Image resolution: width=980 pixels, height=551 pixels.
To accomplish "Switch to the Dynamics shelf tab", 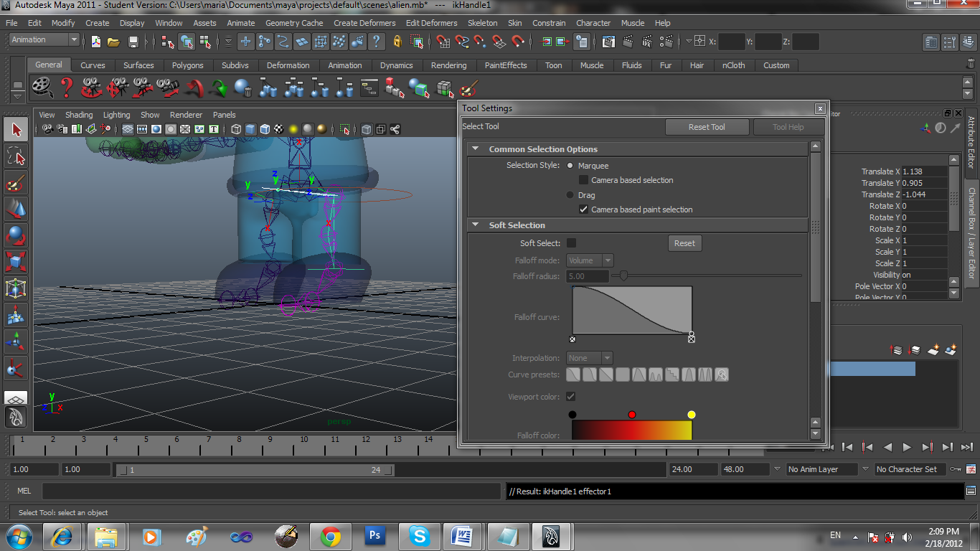I will point(397,65).
